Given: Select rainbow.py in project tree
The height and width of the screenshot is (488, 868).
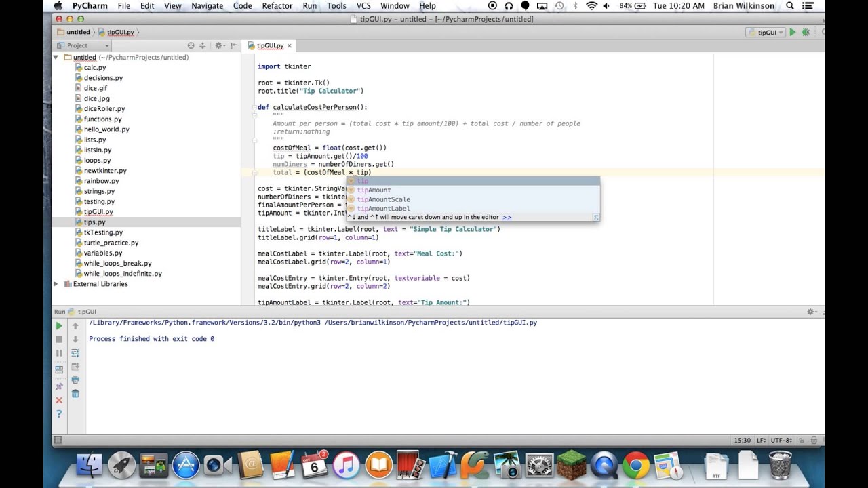Looking at the screenshot, I should click(101, 181).
